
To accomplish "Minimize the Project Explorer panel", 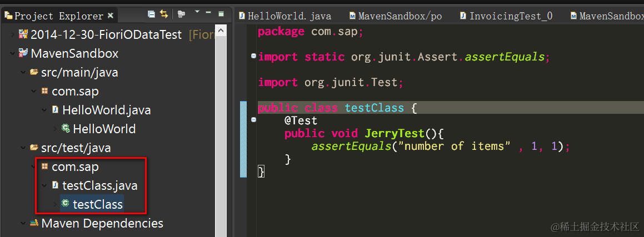I will (x=208, y=12).
